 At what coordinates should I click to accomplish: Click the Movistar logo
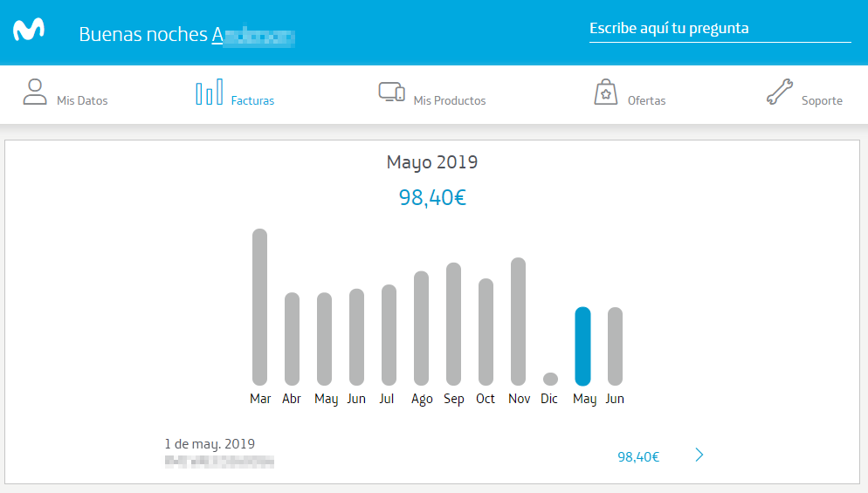click(x=29, y=31)
